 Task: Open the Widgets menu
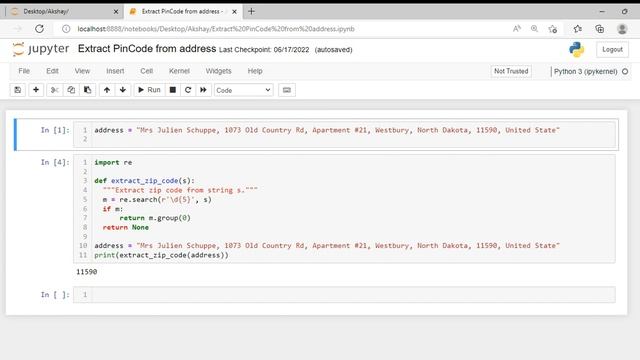tap(218, 71)
